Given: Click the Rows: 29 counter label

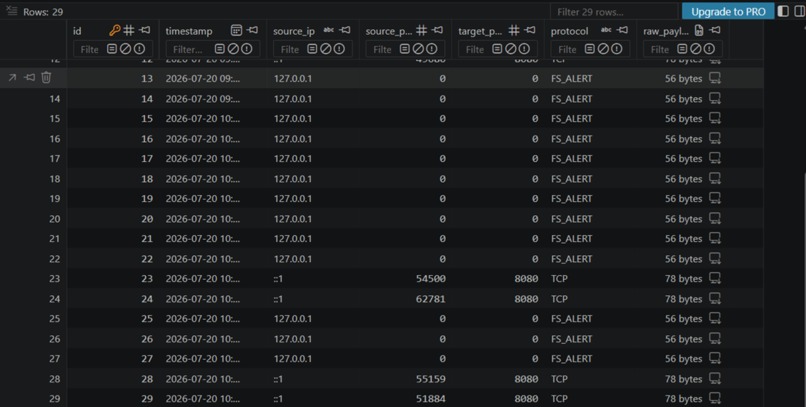Looking at the screenshot, I should [43, 11].
